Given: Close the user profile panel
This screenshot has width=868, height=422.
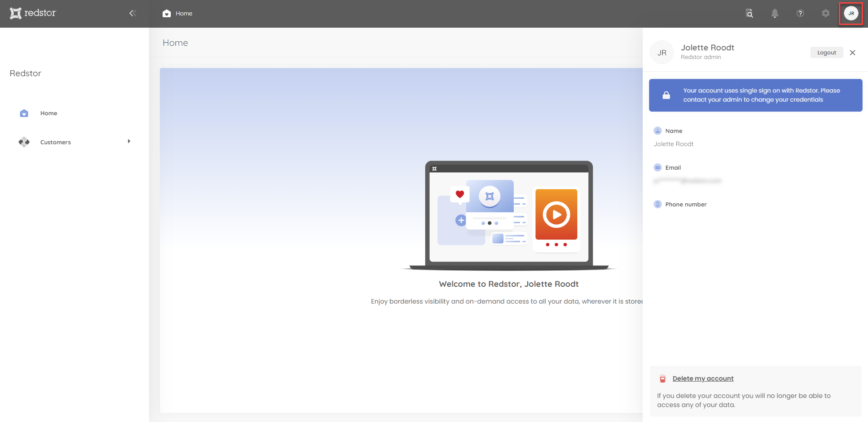Looking at the screenshot, I should (853, 53).
